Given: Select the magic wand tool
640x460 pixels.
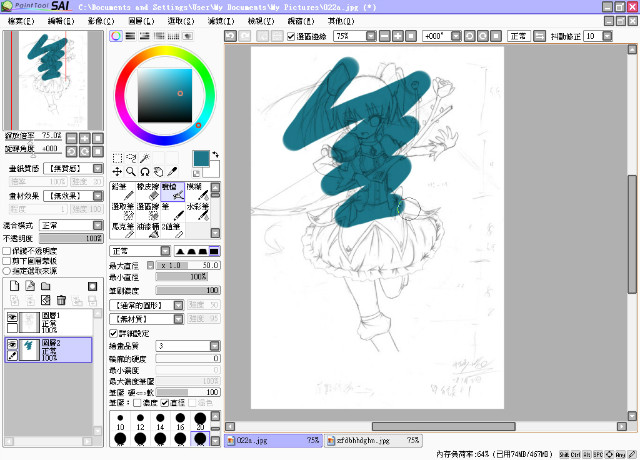Looking at the screenshot, I should click(x=145, y=158).
